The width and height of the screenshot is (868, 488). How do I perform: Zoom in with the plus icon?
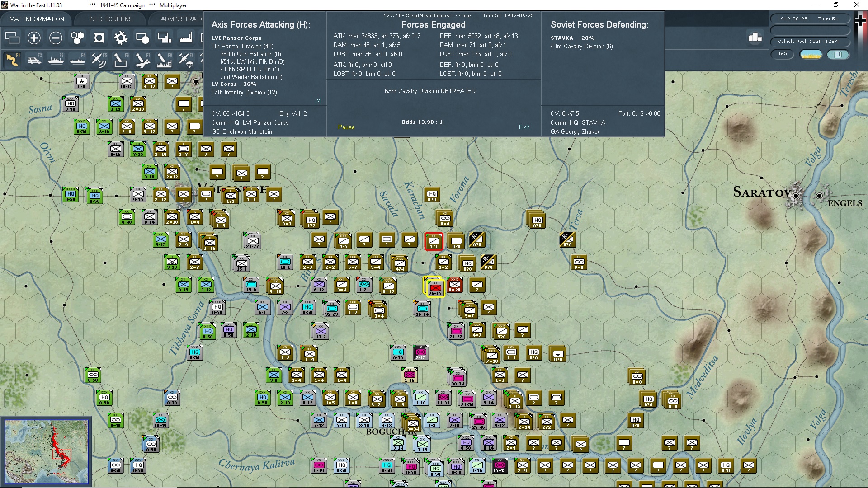coord(34,38)
